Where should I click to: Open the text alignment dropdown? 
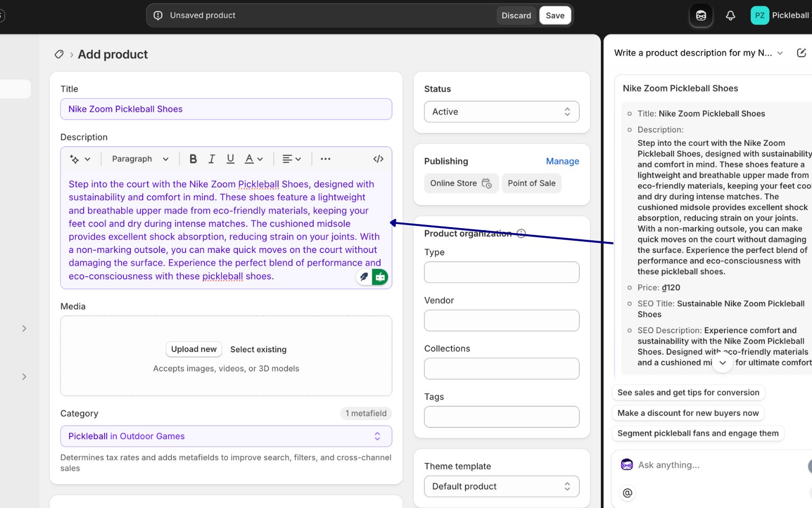[x=292, y=159]
